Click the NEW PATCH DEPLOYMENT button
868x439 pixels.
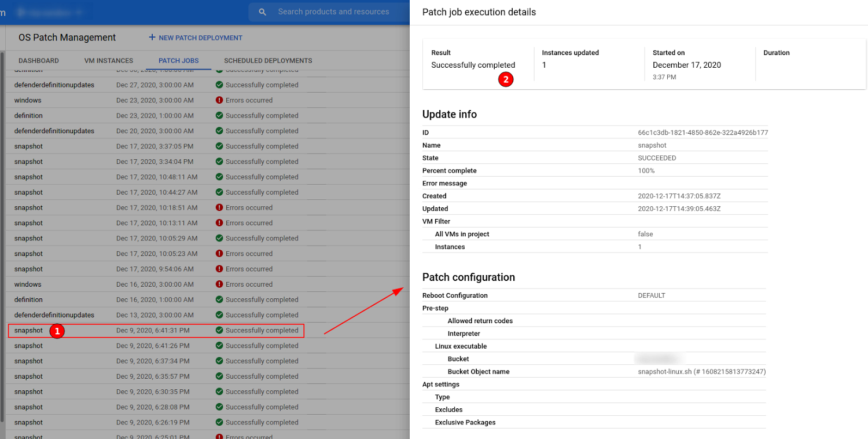196,38
